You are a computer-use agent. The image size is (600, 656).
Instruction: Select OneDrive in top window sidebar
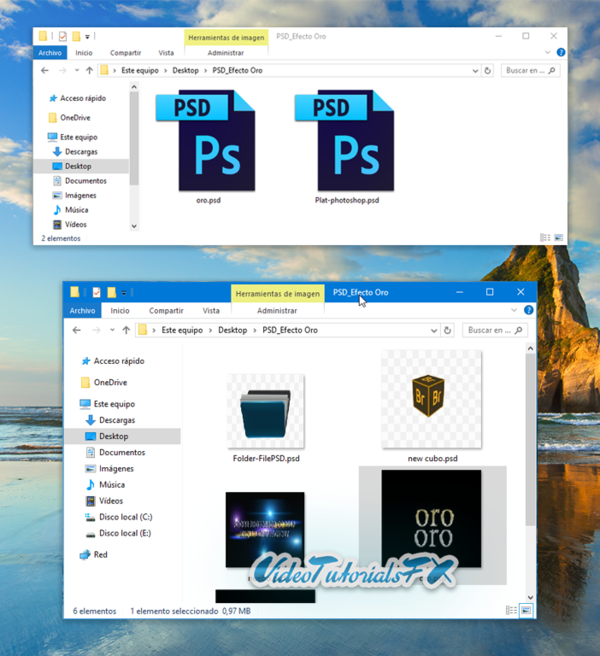(x=69, y=118)
